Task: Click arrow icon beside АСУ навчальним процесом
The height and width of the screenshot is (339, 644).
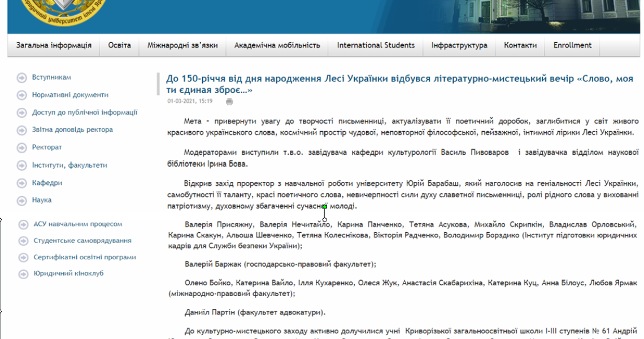Action: (x=23, y=224)
